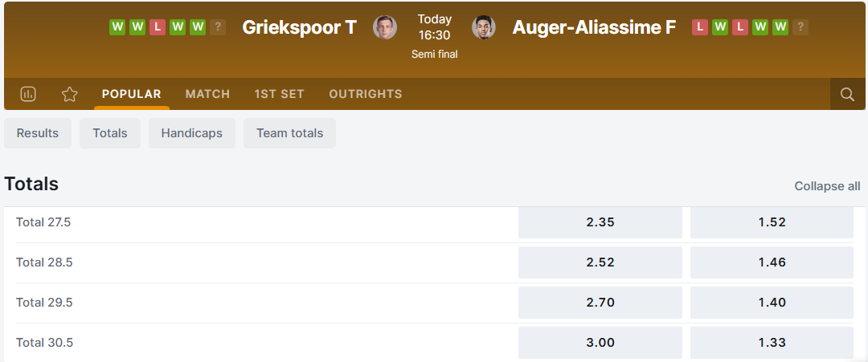This screenshot has width=868, height=362.
Task: Collapse the Totals section header
Action: (31, 184)
